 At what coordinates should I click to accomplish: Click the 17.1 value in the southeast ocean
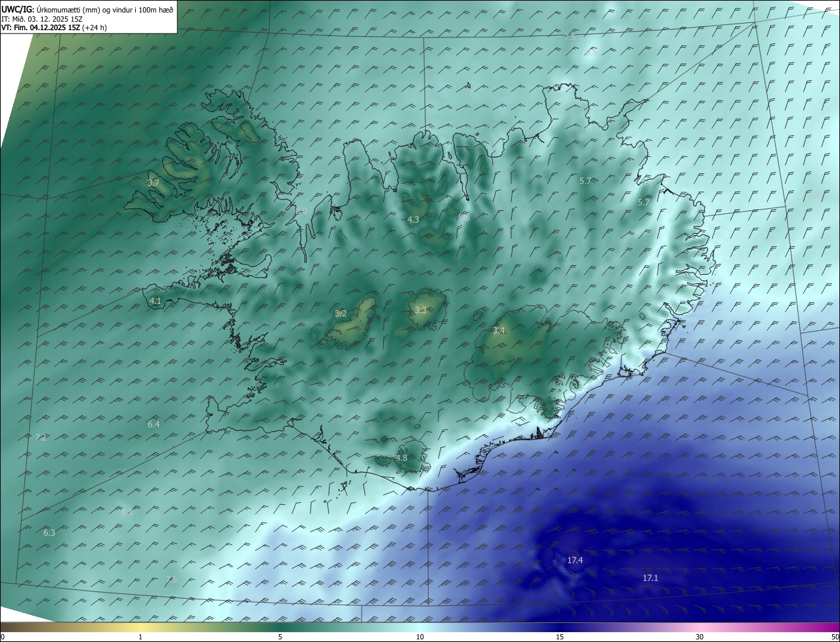(x=650, y=578)
